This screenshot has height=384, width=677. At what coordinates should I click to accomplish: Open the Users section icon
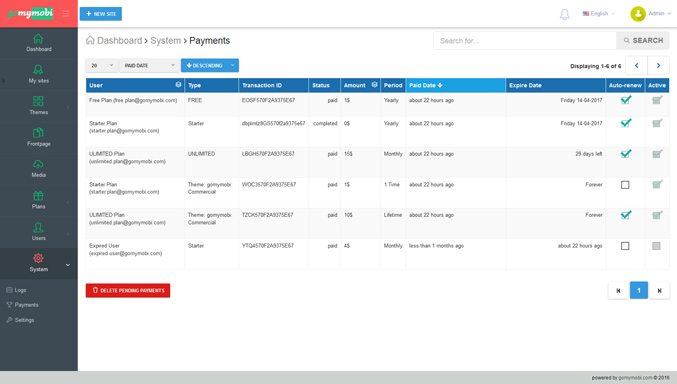[38, 227]
